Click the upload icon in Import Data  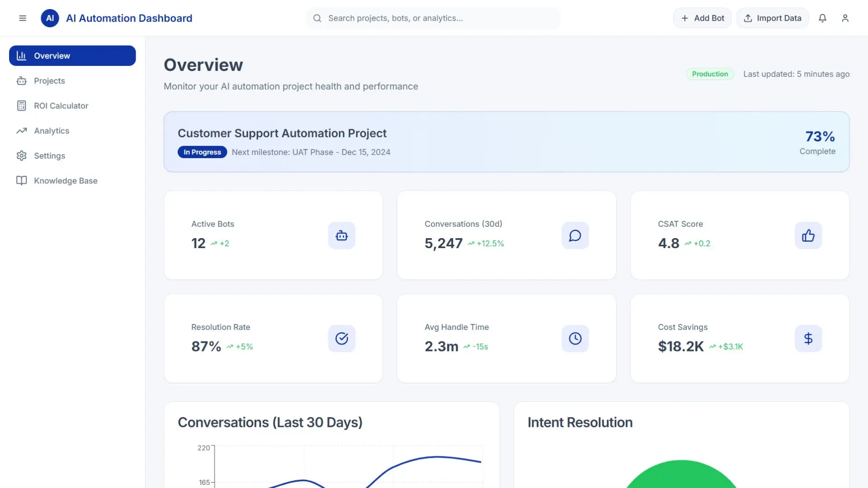748,18
